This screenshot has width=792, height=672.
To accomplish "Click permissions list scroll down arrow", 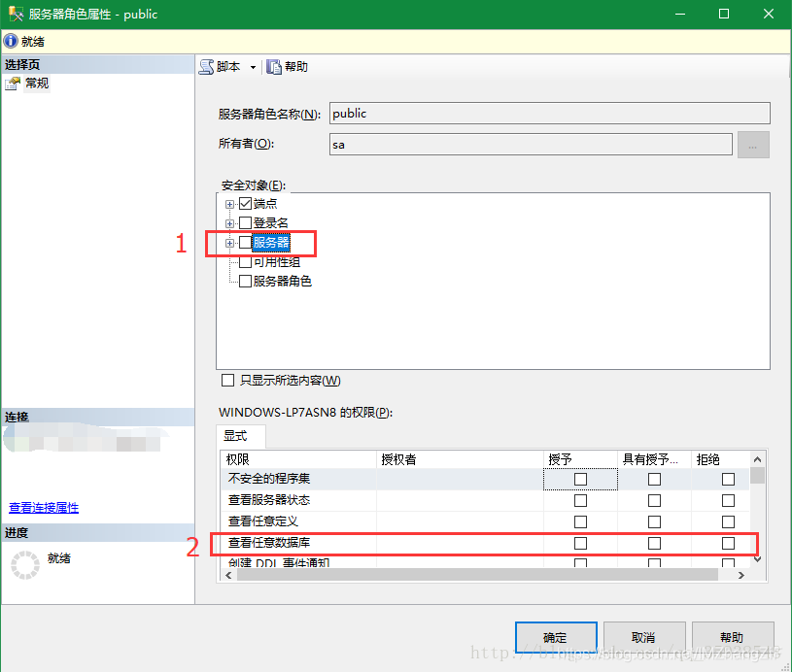I will (x=757, y=558).
